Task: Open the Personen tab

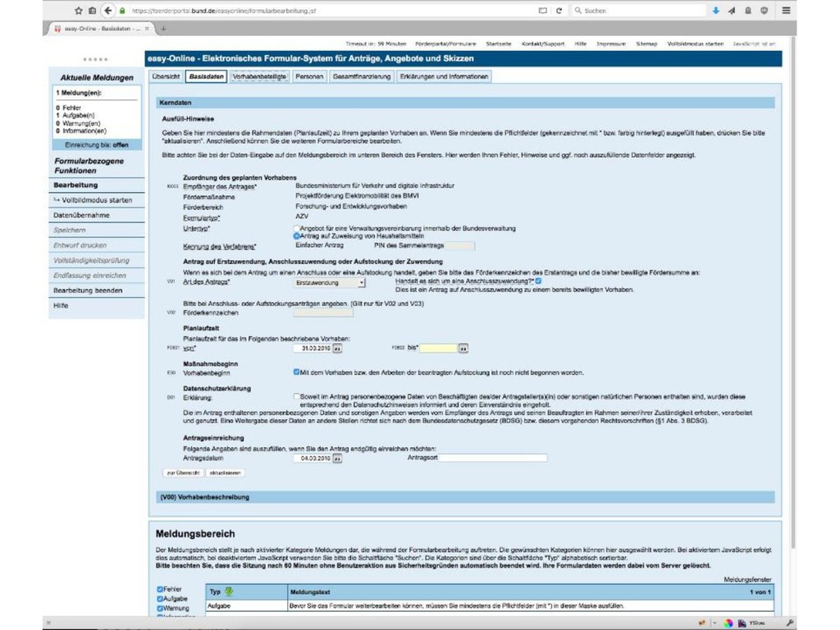Action: pyautogui.click(x=309, y=76)
